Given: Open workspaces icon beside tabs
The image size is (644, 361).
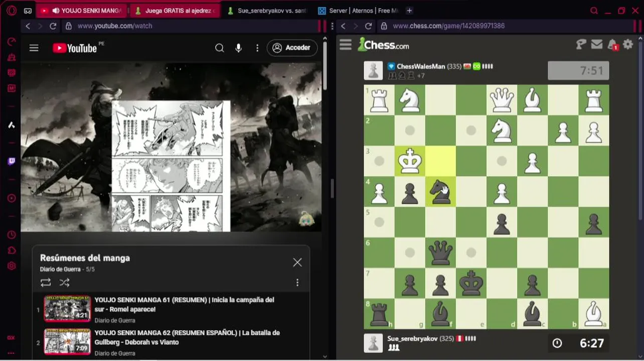Looking at the screenshot, I should click(28, 11).
